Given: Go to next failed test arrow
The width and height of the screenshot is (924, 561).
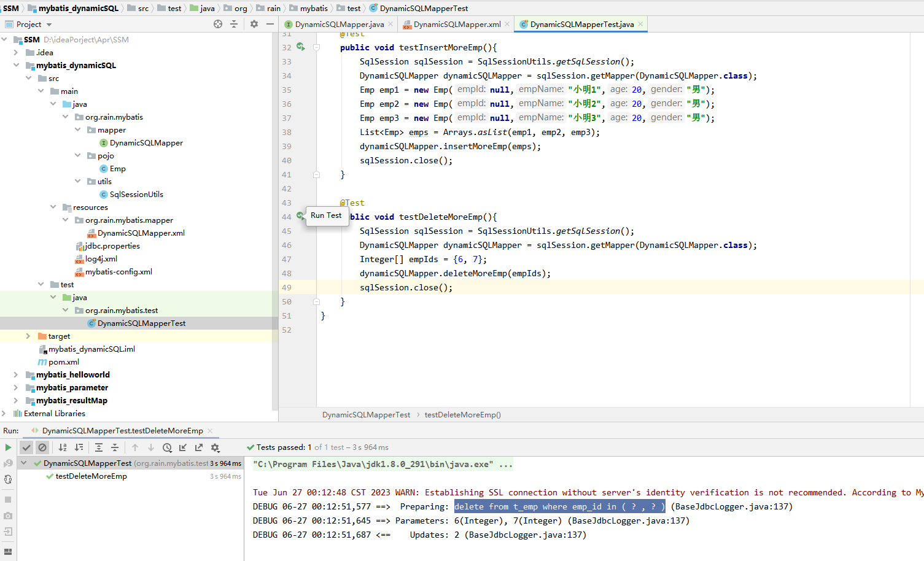Looking at the screenshot, I should [x=151, y=447].
